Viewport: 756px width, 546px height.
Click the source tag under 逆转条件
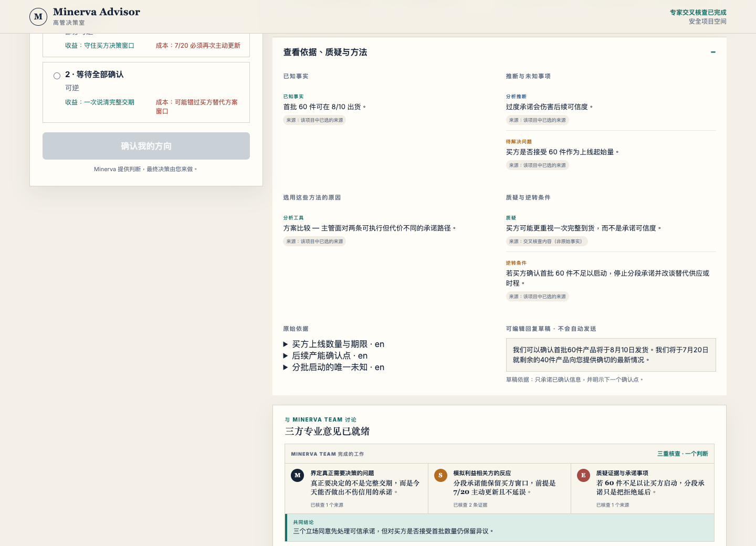(x=537, y=297)
